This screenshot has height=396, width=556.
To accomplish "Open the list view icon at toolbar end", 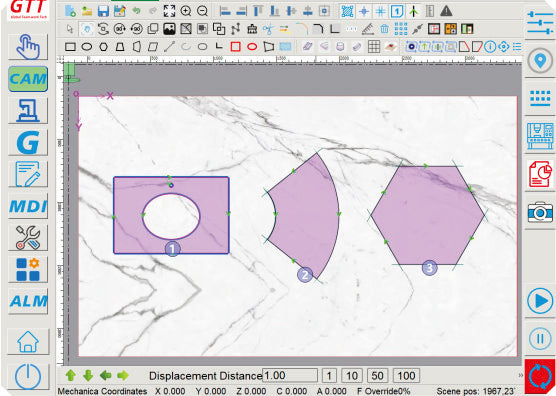I will click(x=517, y=46).
